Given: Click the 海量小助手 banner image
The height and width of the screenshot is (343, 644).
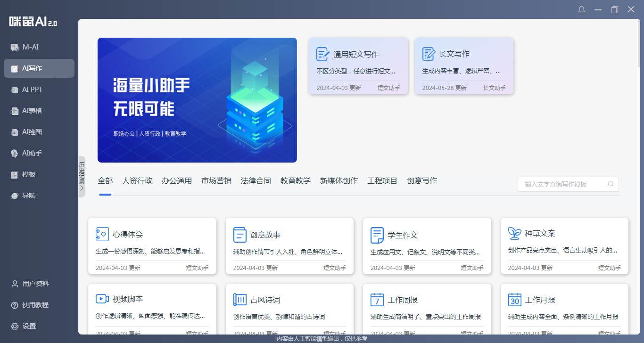Looking at the screenshot, I should tap(197, 100).
